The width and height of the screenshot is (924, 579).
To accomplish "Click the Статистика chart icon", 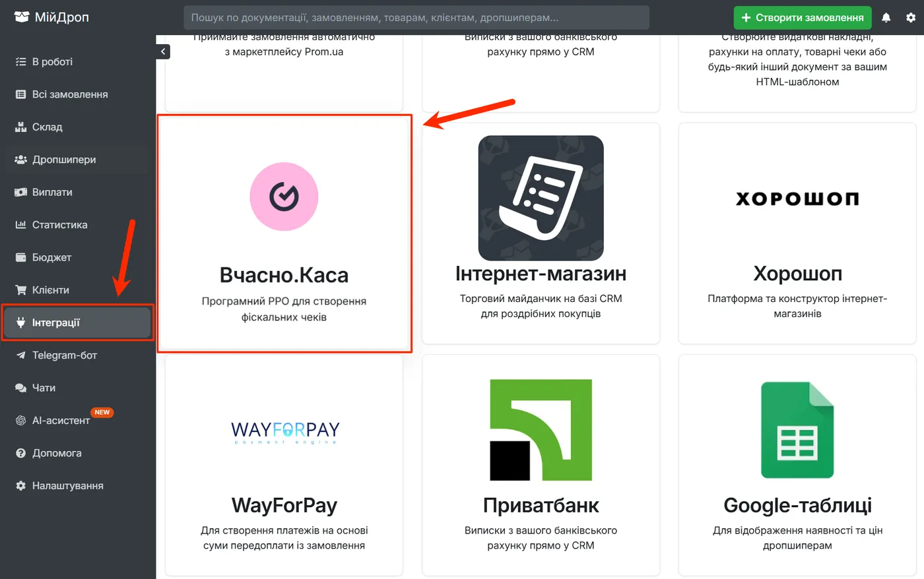I will (x=20, y=225).
